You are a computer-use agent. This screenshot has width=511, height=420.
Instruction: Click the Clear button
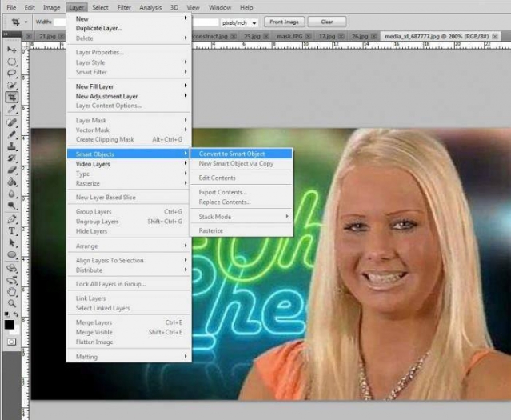point(327,22)
